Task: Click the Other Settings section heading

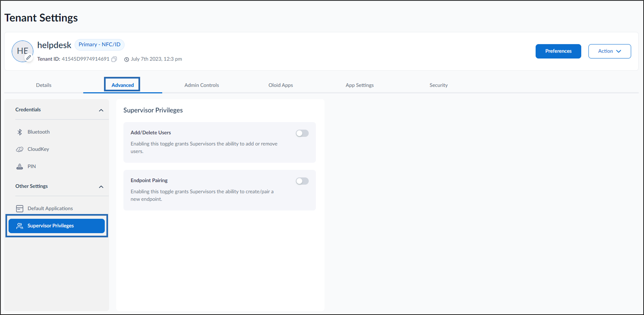Action: click(31, 186)
